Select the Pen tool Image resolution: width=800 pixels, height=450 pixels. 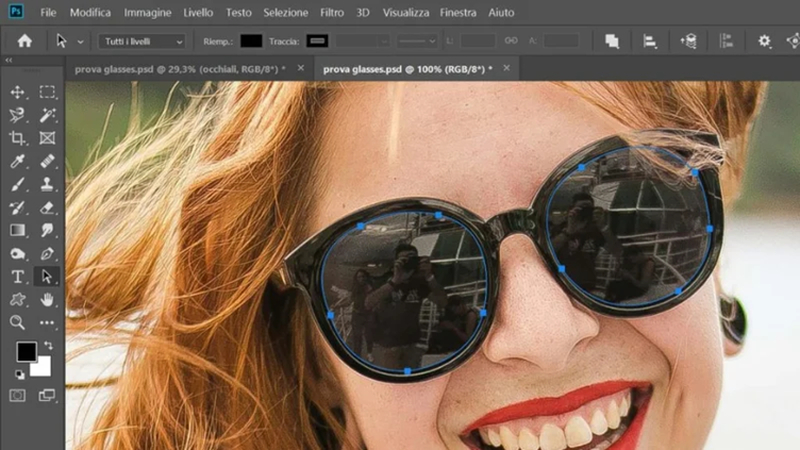(47, 254)
